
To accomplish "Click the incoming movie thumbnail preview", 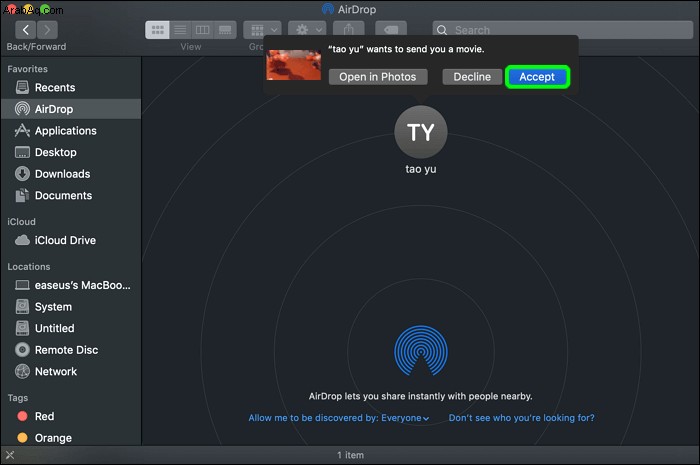I will pos(293,65).
